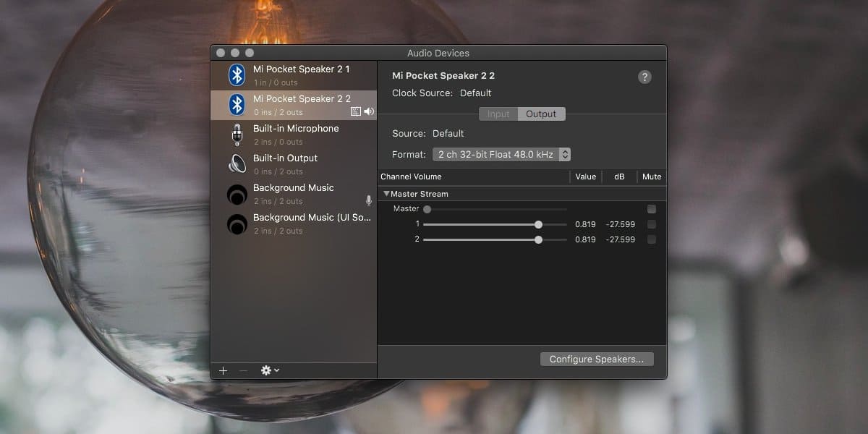Open help with the question mark button
The image size is (868, 434).
(644, 77)
